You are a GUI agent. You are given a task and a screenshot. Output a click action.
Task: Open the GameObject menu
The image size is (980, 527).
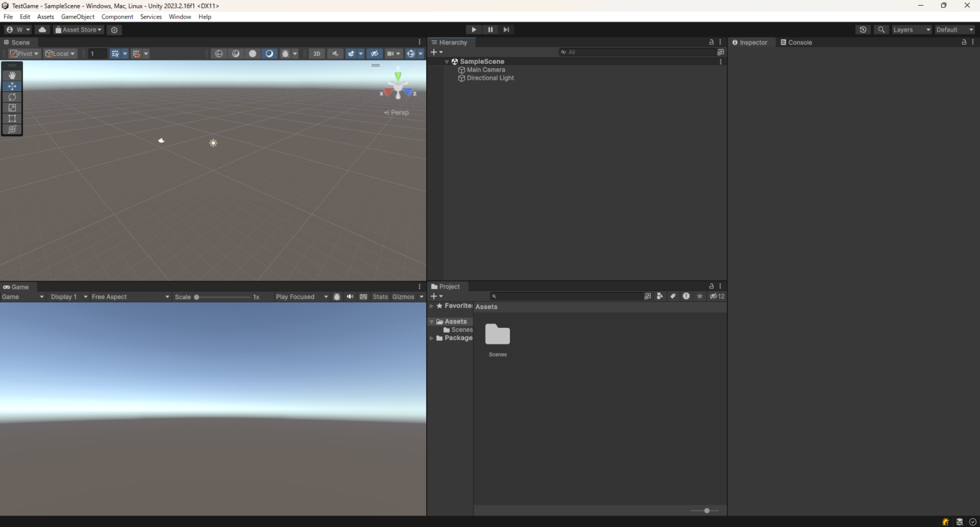click(77, 17)
